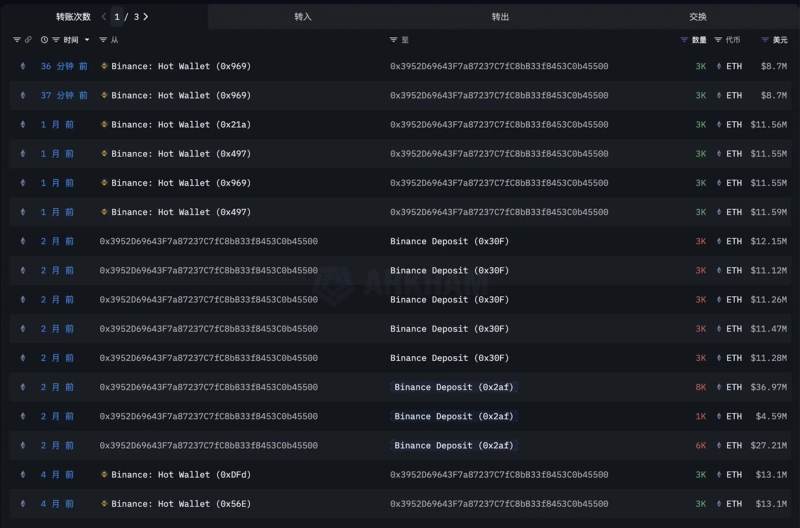Click the filter icon beside 数量
Image resolution: width=800 pixels, height=528 pixels.
(684, 40)
